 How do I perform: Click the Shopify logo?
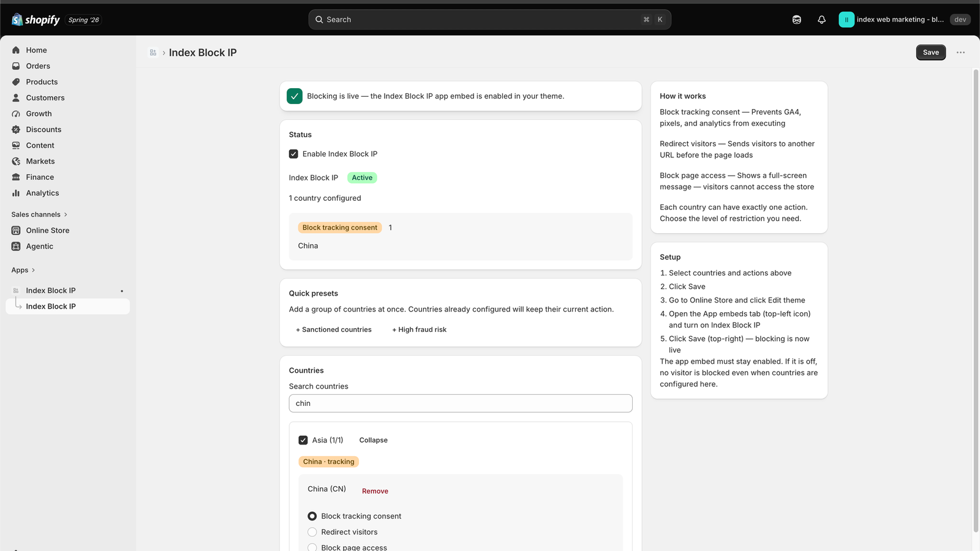[x=36, y=20]
